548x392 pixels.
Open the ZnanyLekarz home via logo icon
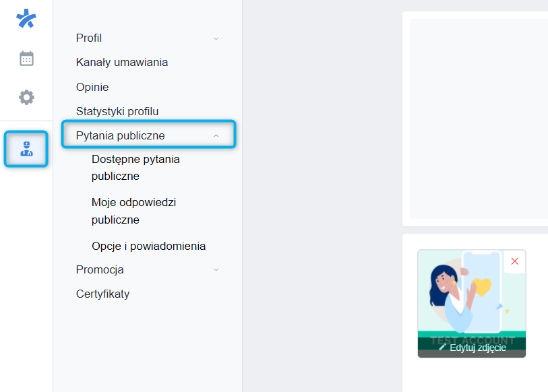[26, 19]
